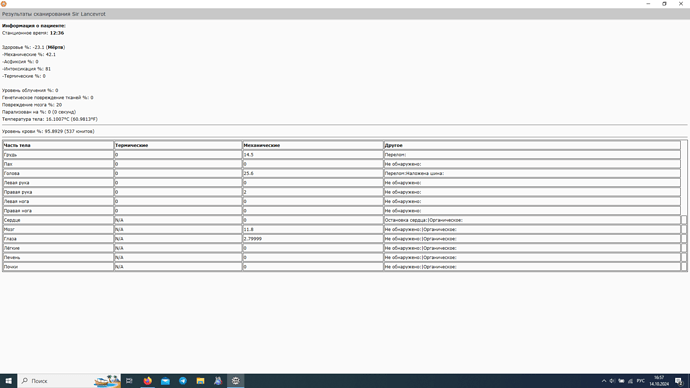Show hidden system tray icons
The image size is (690, 388).
[x=604, y=381]
